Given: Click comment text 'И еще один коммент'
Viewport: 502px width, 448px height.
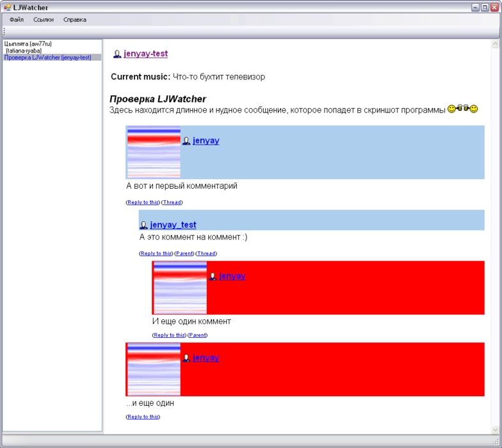Looking at the screenshot, I should (x=191, y=321).
